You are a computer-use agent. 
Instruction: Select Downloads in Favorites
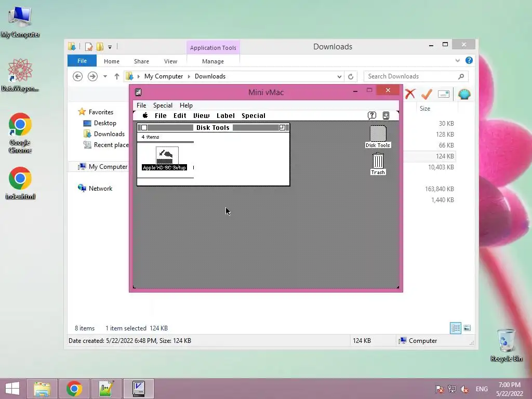click(109, 134)
